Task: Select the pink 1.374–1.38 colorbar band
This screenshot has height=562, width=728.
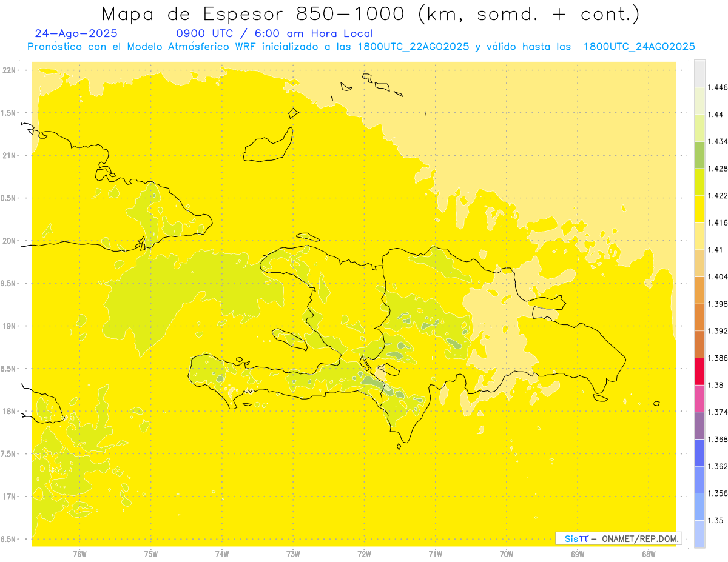Action: (x=699, y=398)
